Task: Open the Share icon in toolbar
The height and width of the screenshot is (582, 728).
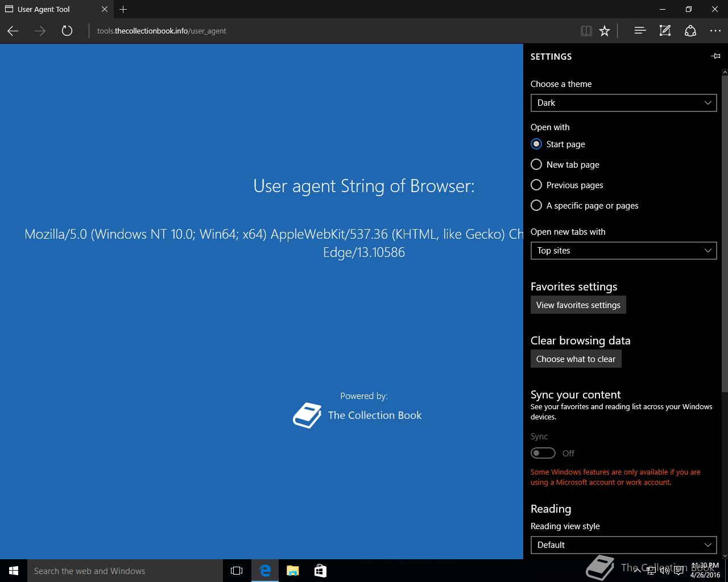Action: click(690, 31)
